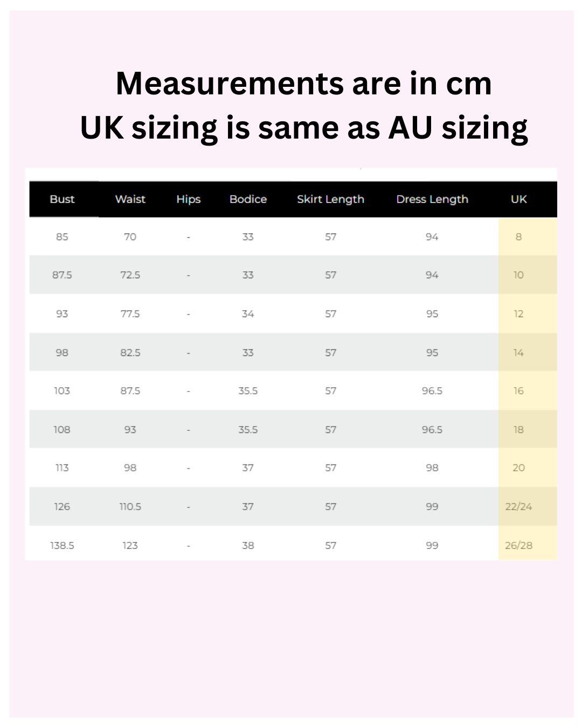Select UK size 10 cell
Screen dimensions: 582x728
[x=518, y=275]
